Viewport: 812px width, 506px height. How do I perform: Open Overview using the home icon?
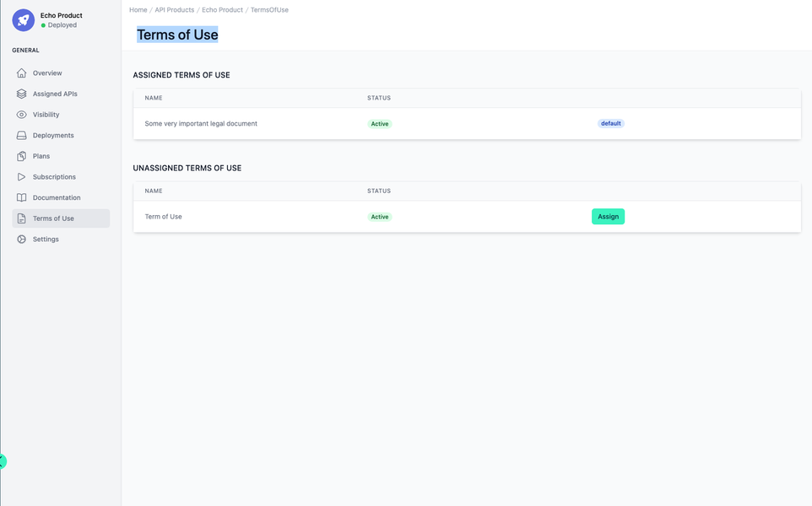pos(20,73)
